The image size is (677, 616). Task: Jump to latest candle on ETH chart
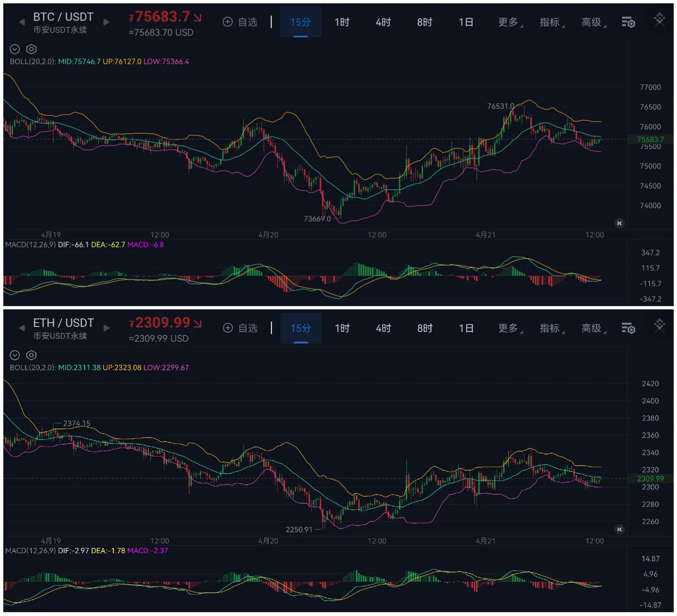[620, 529]
